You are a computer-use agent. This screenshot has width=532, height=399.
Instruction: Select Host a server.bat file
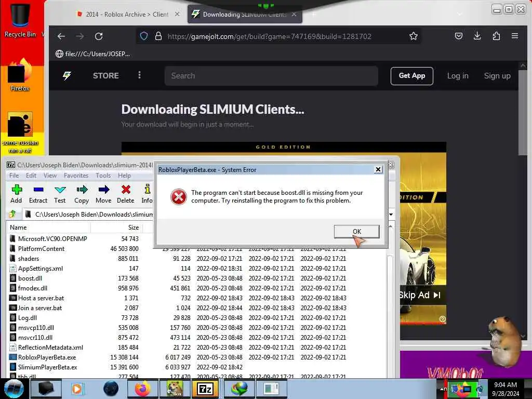tap(41, 298)
